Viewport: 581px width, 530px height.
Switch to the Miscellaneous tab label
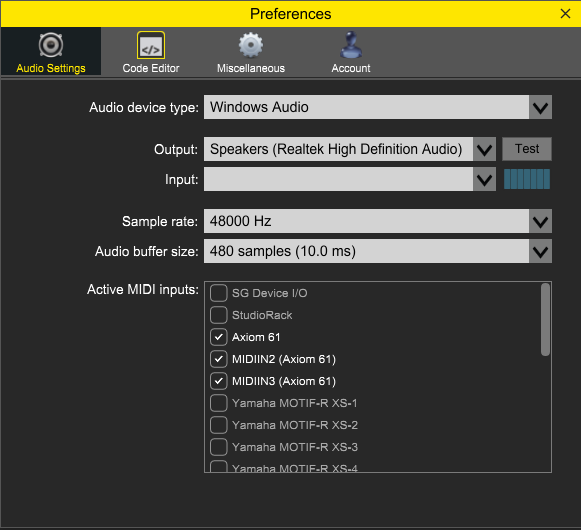point(251,68)
